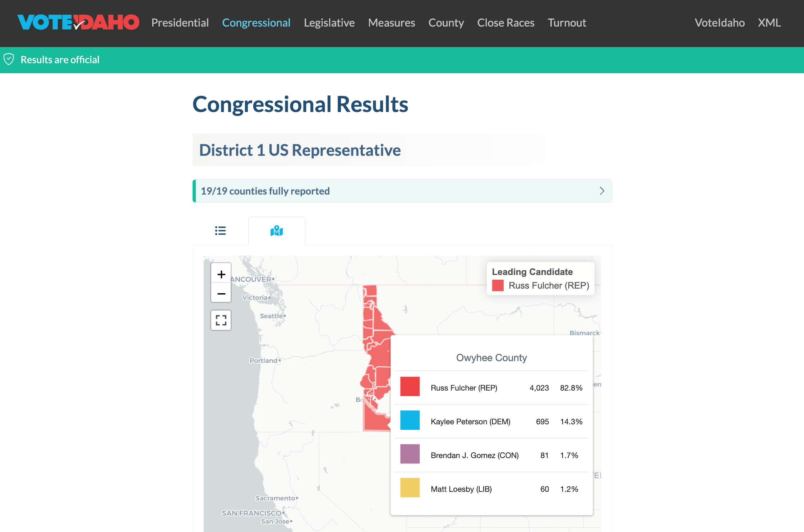
Task: Click the legend's Leading Candidate red swatch
Action: click(x=498, y=285)
